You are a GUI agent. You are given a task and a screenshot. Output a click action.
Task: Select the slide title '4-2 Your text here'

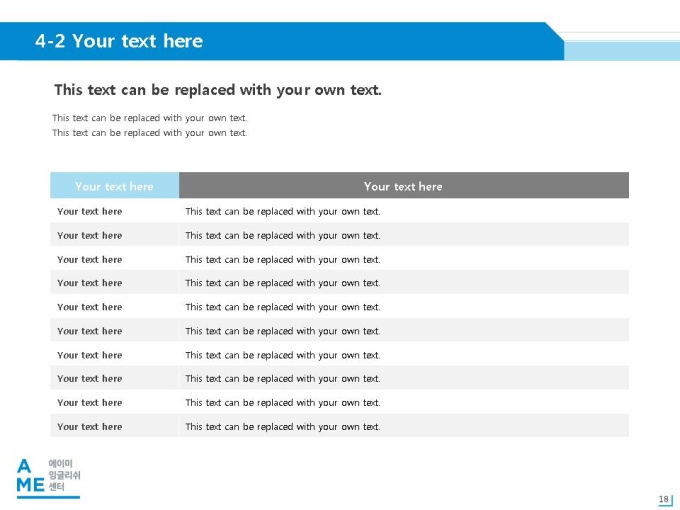click(119, 41)
